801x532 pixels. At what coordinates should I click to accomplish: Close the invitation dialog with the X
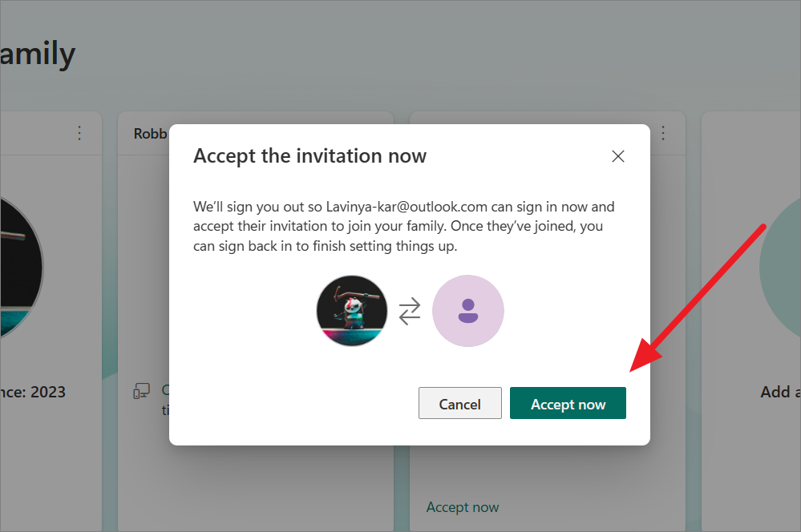pyautogui.click(x=618, y=156)
